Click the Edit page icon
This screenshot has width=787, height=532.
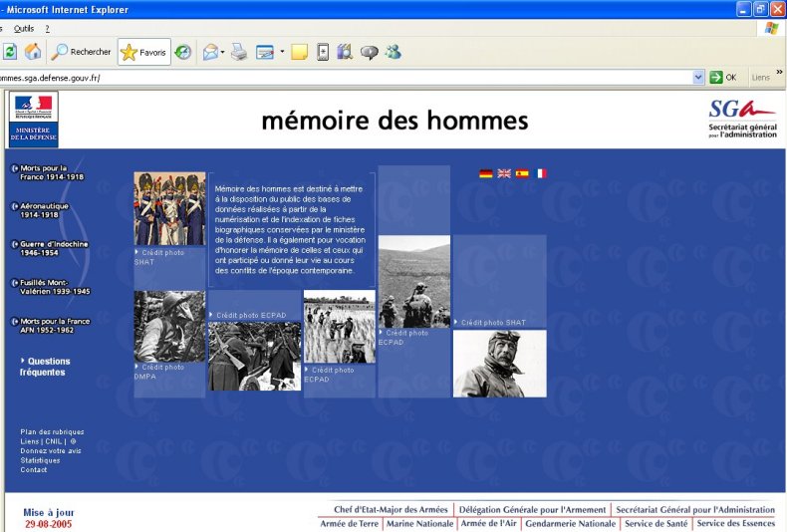click(265, 52)
